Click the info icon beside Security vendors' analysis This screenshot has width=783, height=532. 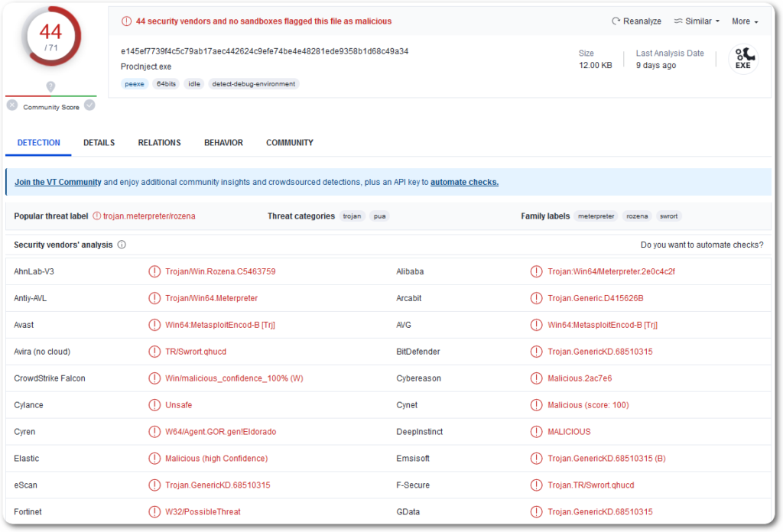tap(122, 245)
